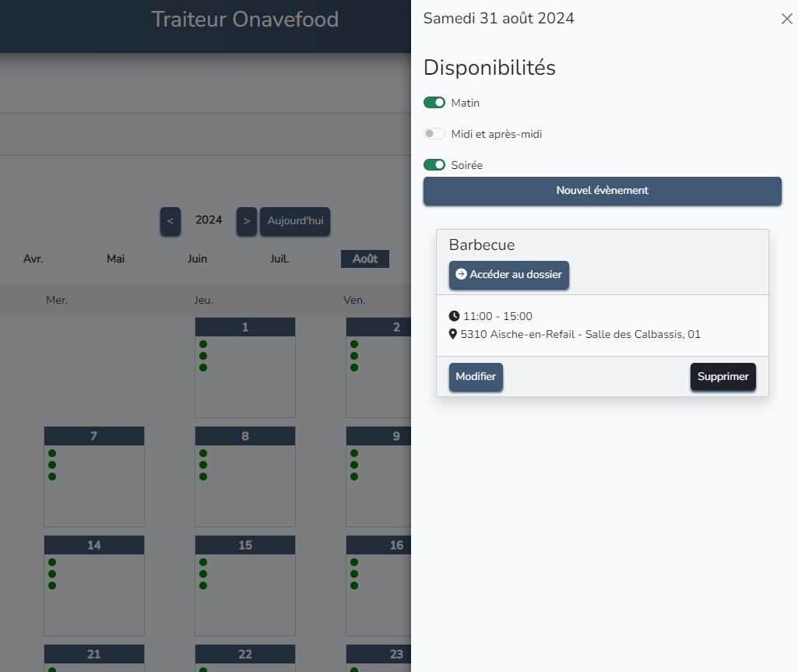Disable the Soirée availability switch
This screenshot has height=672, width=798.
point(434,165)
